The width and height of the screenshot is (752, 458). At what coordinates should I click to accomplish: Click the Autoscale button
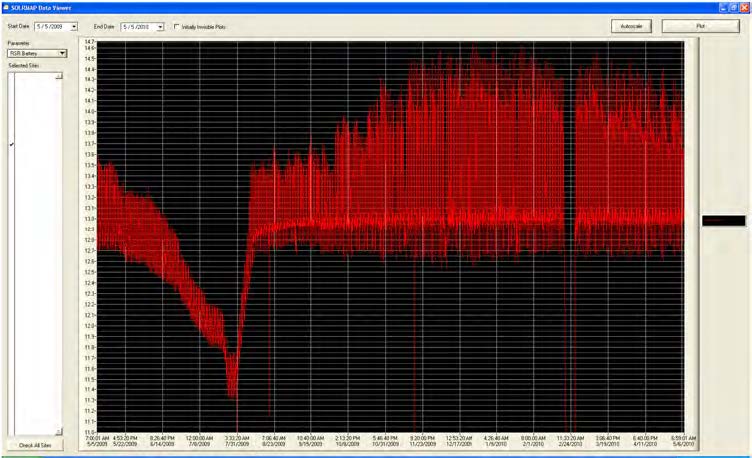point(631,26)
